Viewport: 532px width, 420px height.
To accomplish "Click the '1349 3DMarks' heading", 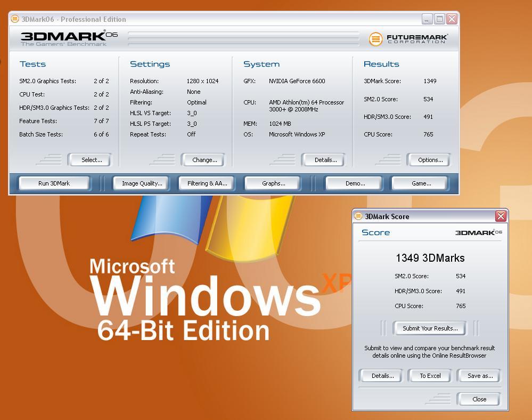I will tap(430, 258).
